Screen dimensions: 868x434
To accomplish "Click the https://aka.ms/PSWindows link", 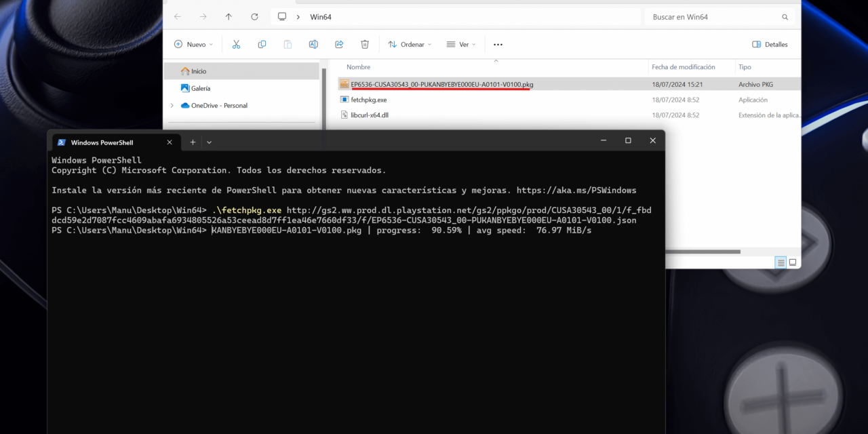I will click(x=576, y=191).
